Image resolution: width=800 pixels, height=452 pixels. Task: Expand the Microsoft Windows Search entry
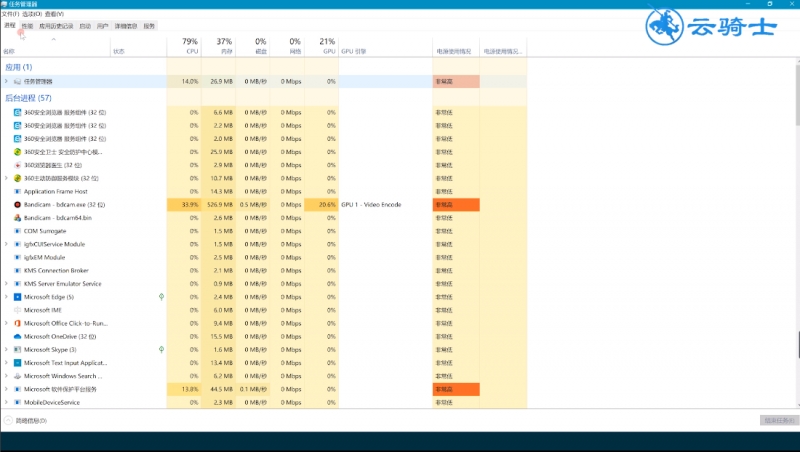click(6, 376)
